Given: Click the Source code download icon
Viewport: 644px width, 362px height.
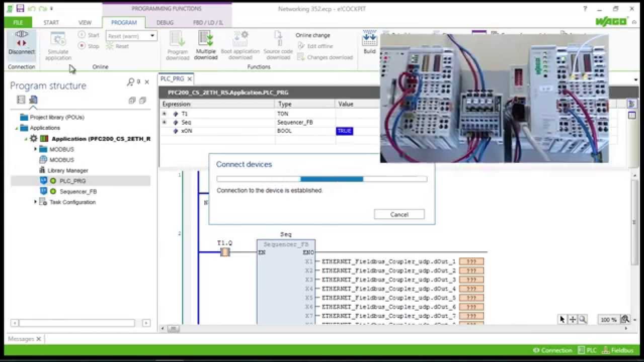Looking at the screenshot, I should (278, 39).
